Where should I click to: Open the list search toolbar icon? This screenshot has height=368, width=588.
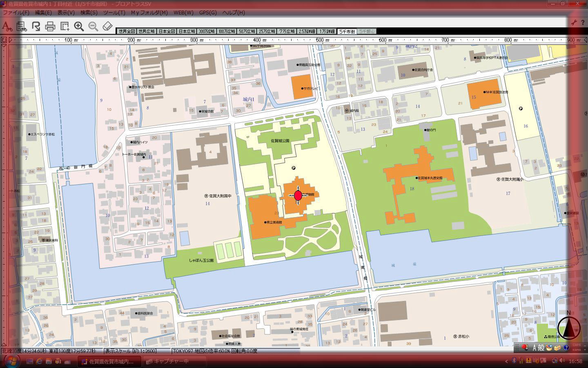tap(21, 27)
